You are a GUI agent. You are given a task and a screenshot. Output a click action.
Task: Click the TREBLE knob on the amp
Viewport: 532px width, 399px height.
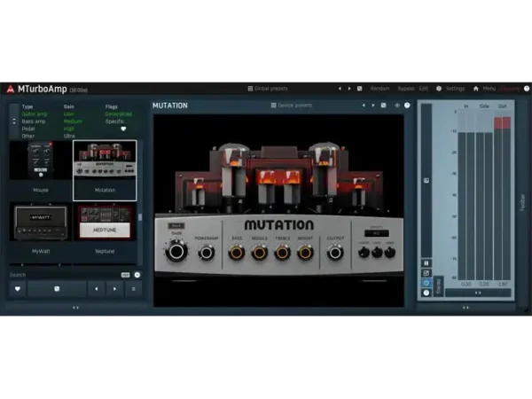282,253
